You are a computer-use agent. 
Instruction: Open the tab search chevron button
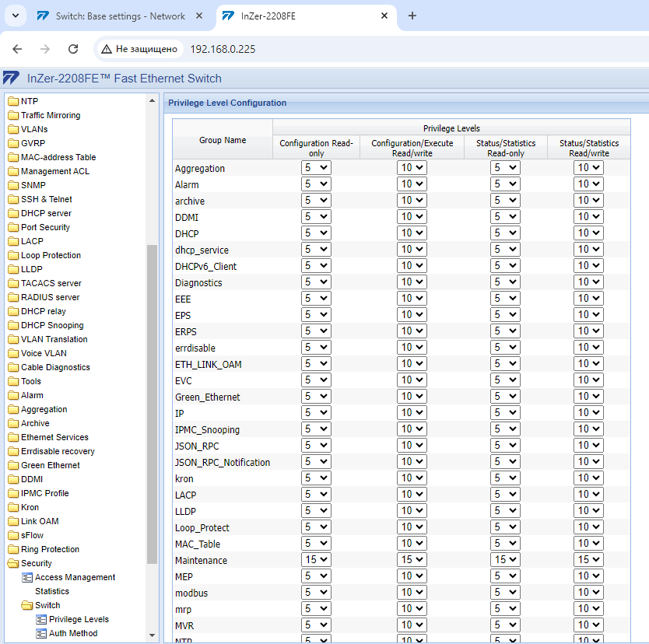coord(16,16)
